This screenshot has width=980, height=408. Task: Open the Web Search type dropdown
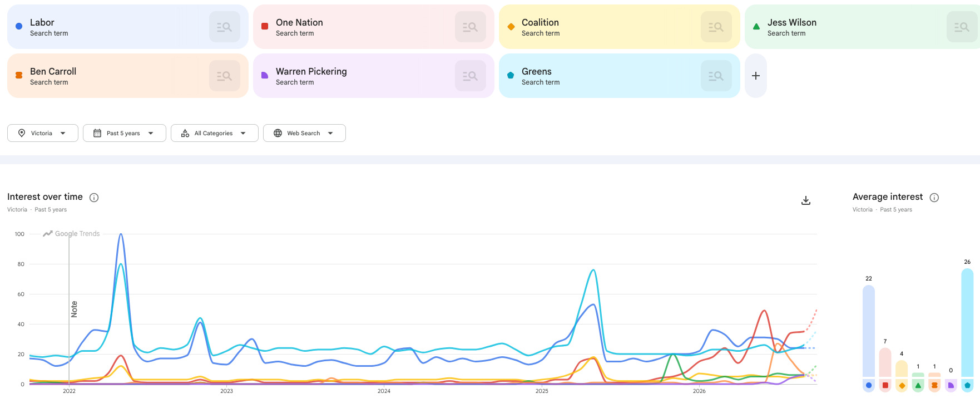(x=304, y=133)
